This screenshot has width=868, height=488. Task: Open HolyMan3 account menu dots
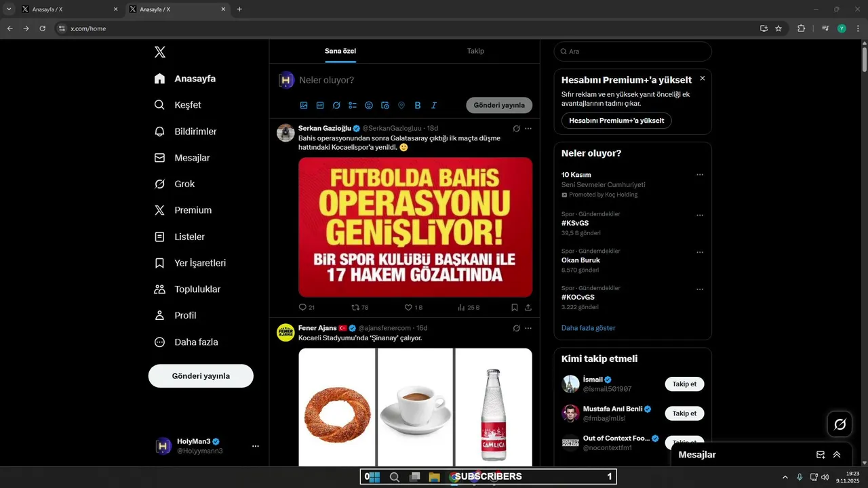click(256, 446)
